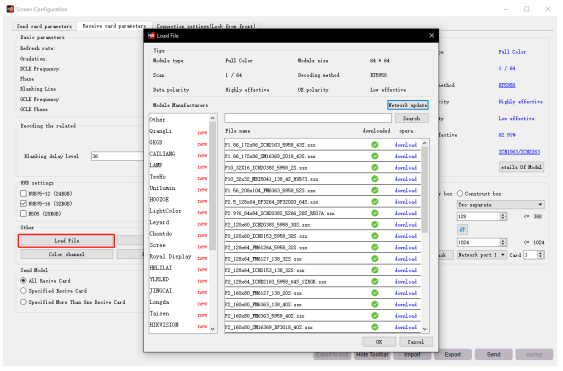
Task: Click download link for P2.976 file
Action: pos(406,213)
